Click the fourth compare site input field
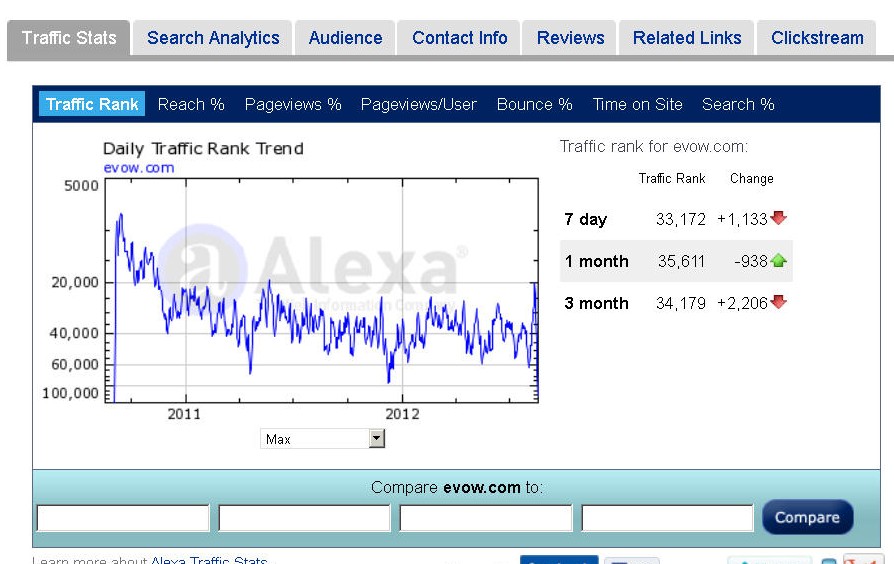The height and width of the screenshot is (564, 894). pos(667,518)
